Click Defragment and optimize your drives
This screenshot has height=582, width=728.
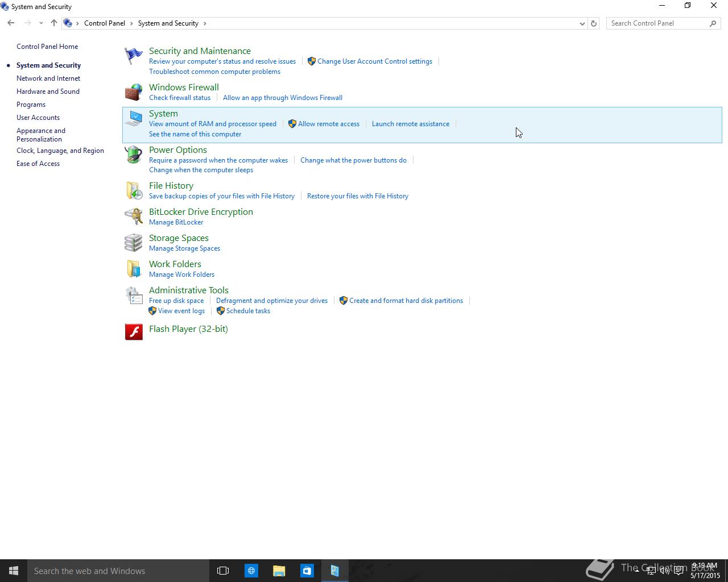pos(272,301)
